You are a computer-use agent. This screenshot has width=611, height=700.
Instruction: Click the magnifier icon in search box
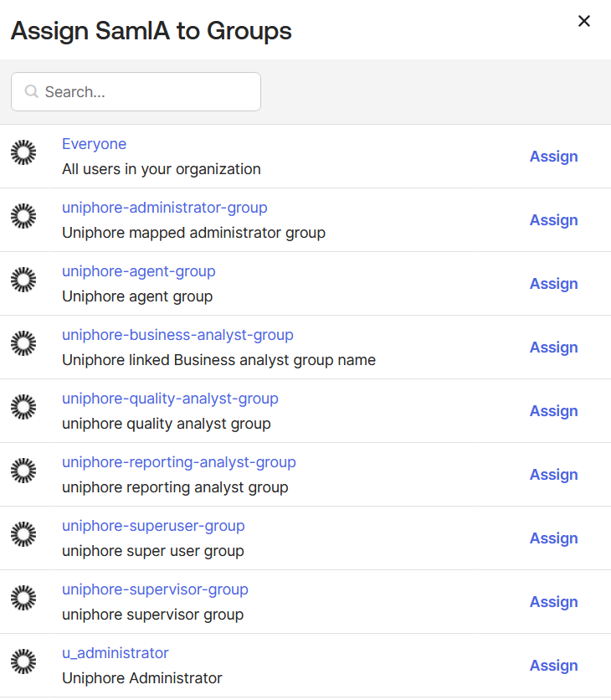coord(31,91)
